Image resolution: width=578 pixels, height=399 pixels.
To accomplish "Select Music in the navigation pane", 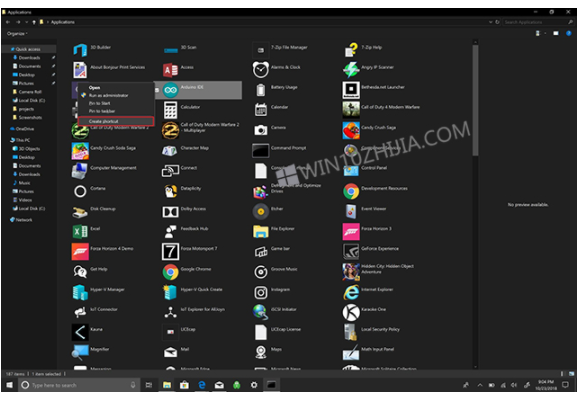I will click(24, 183).
